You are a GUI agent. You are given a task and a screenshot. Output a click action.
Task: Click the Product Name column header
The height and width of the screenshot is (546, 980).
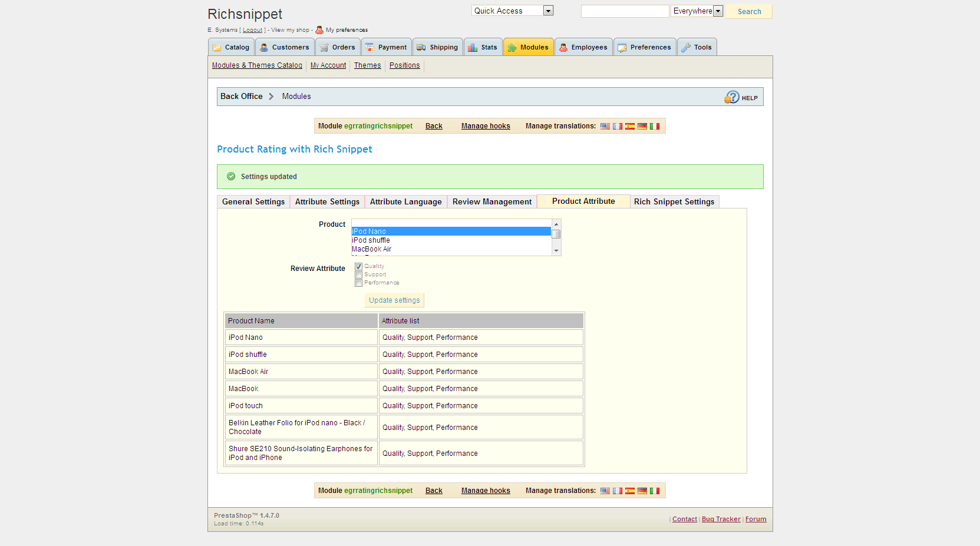(301, 321)
